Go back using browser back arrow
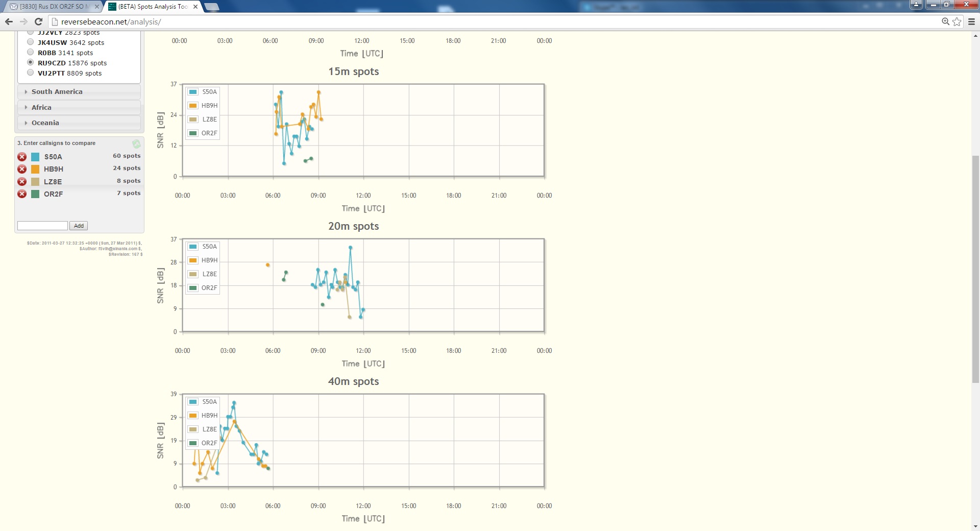This screenshot has height=531, width=980. tap(9, 21)
